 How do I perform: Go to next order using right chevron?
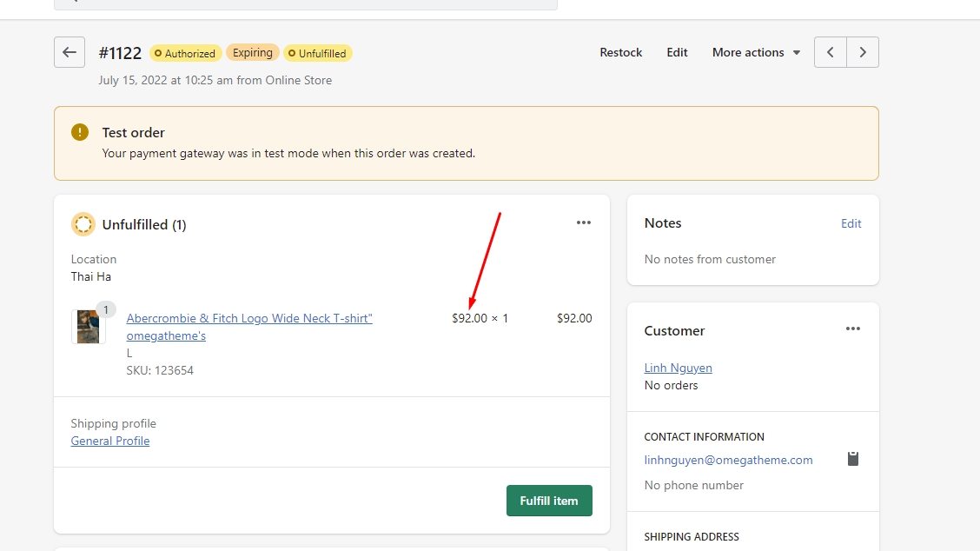863,52
